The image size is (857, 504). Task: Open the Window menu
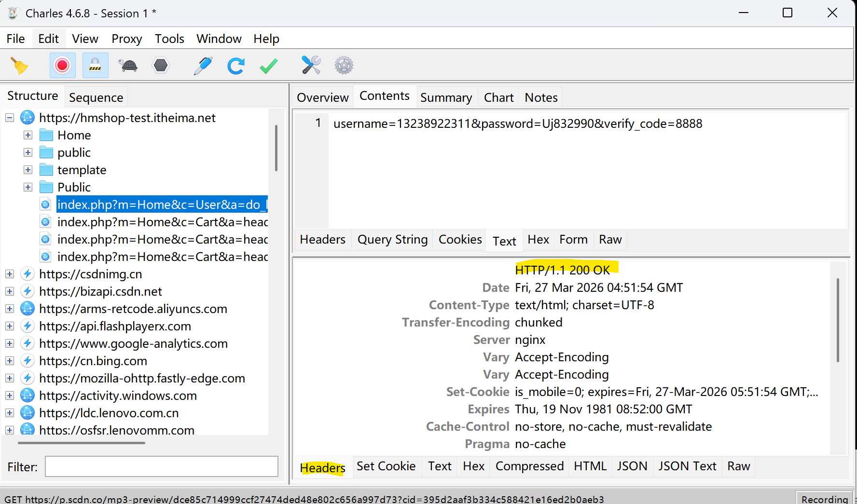click(219, 39)
